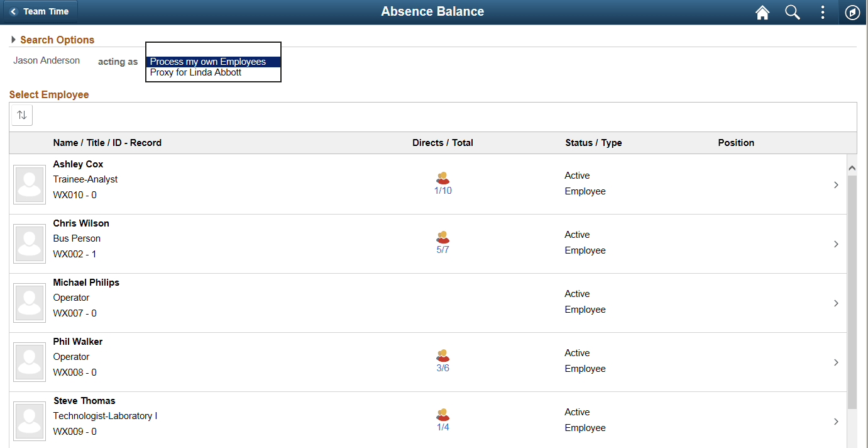Select Process my own Employees option
Image resolution: width=868 pixels, height=448 pixels.
(x=206, y=62)
